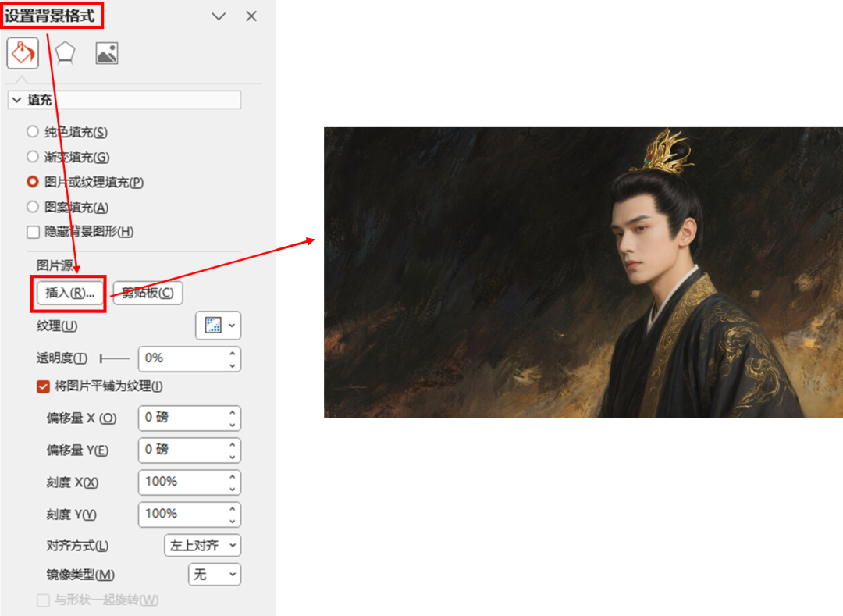Increase 偏移量 X with up arrow
The width and height of the screenshot is (843, 616).
233,413
